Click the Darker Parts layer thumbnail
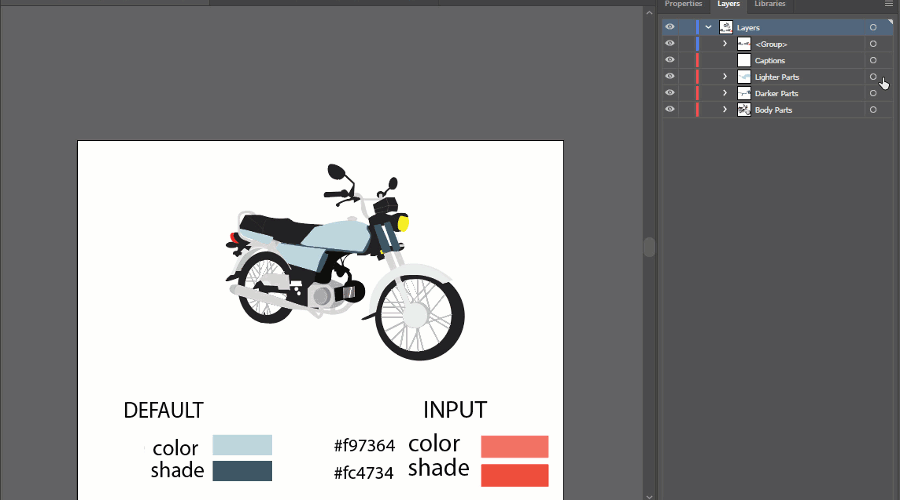The image size is (900, 500). [744, 93]
